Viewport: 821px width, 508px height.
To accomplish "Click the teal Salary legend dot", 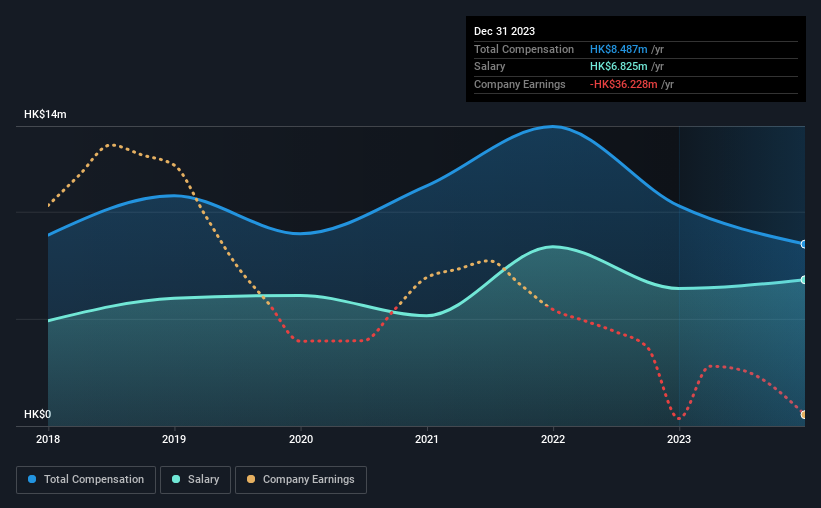I will pyautogui.click(x=176, y=479).
